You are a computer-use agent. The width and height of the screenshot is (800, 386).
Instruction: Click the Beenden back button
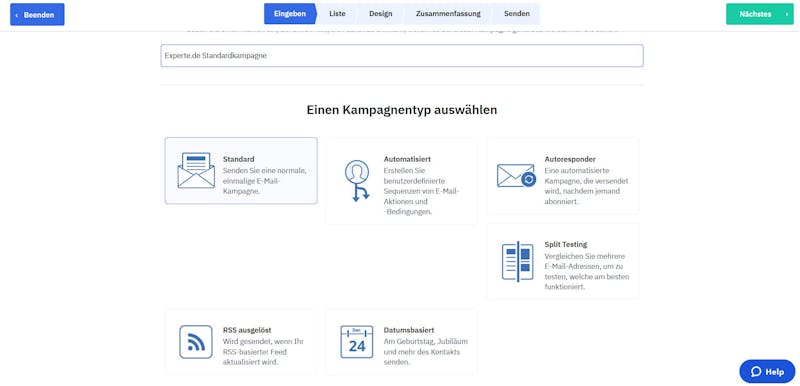[x=37, y=14]
